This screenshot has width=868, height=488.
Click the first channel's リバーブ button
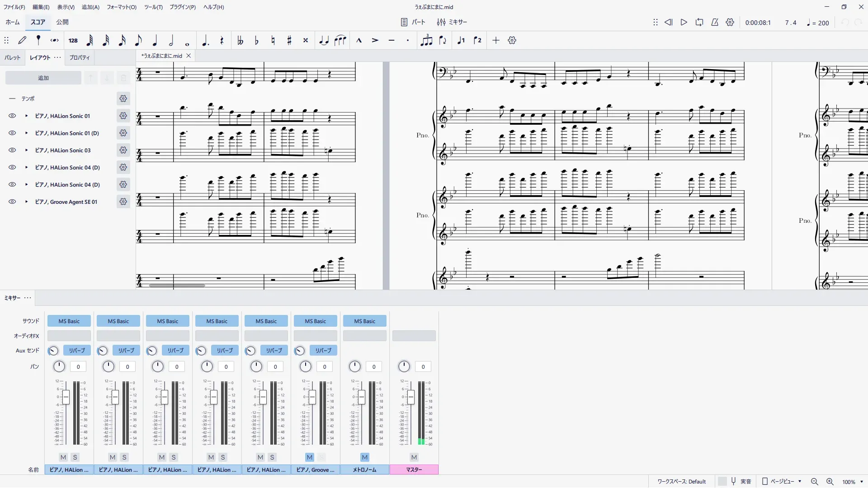pyautogui.click(x=77, y=351)
